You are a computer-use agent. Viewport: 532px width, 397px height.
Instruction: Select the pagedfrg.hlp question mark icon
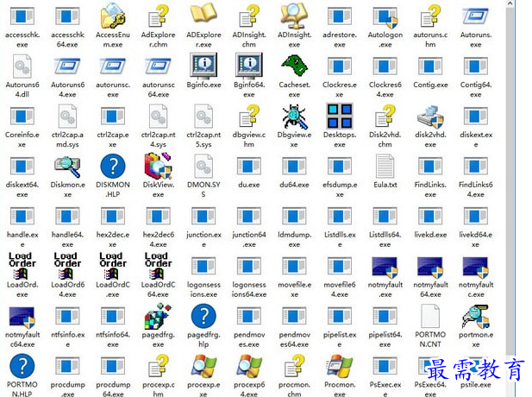203,316
